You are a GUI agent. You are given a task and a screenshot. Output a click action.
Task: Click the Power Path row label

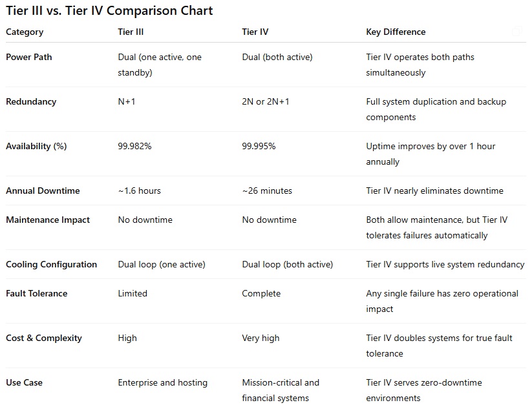(29, 57)
